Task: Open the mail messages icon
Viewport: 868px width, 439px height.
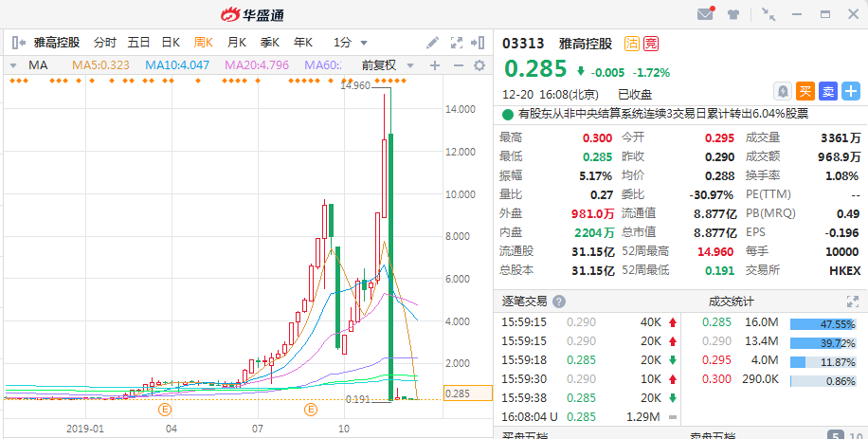Action: [705, 14]
